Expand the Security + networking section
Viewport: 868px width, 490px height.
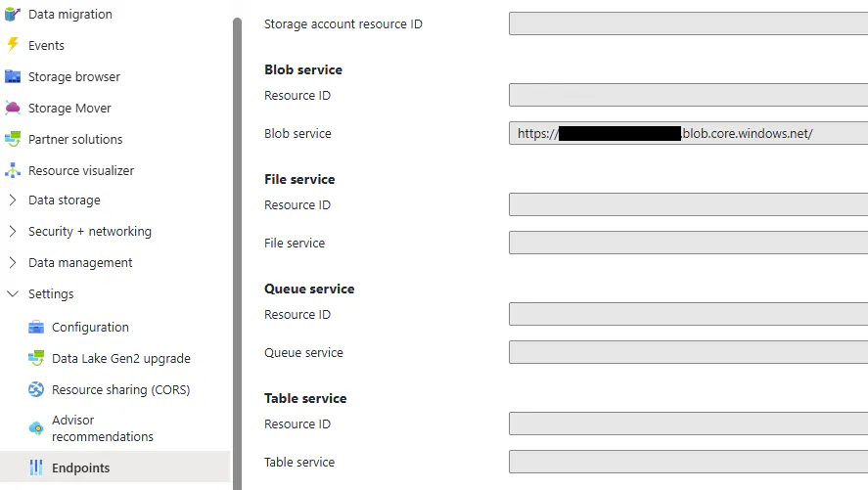(13, 232)
